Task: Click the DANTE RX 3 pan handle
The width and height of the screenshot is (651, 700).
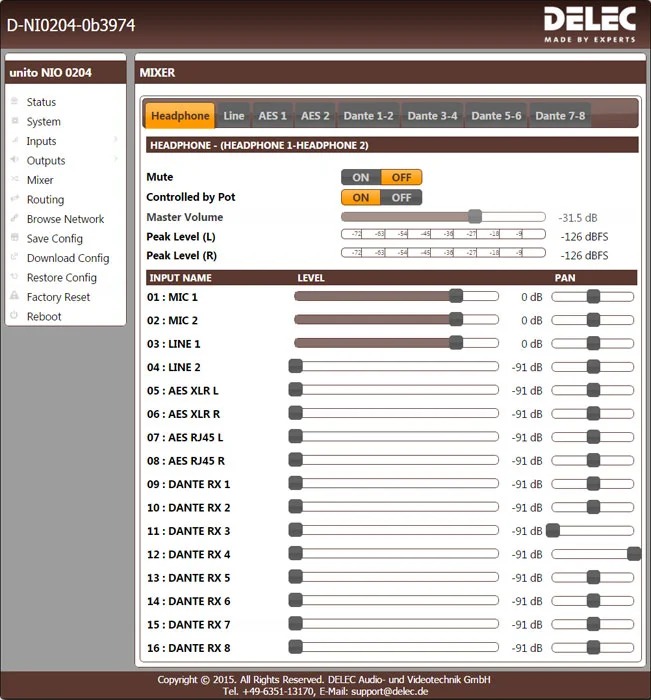Action: 553,530
